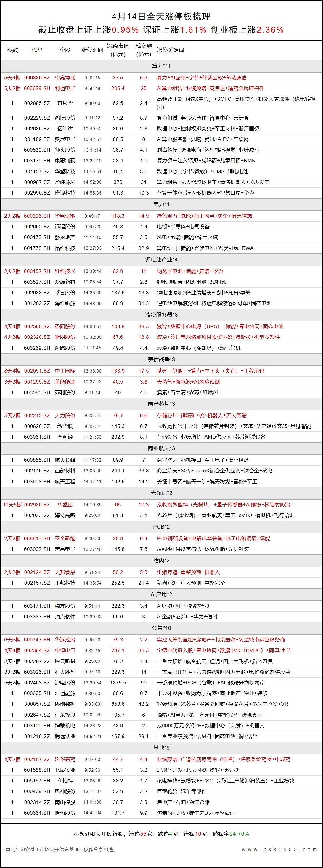Click the 涨停时间 column header

coord(92,50)
